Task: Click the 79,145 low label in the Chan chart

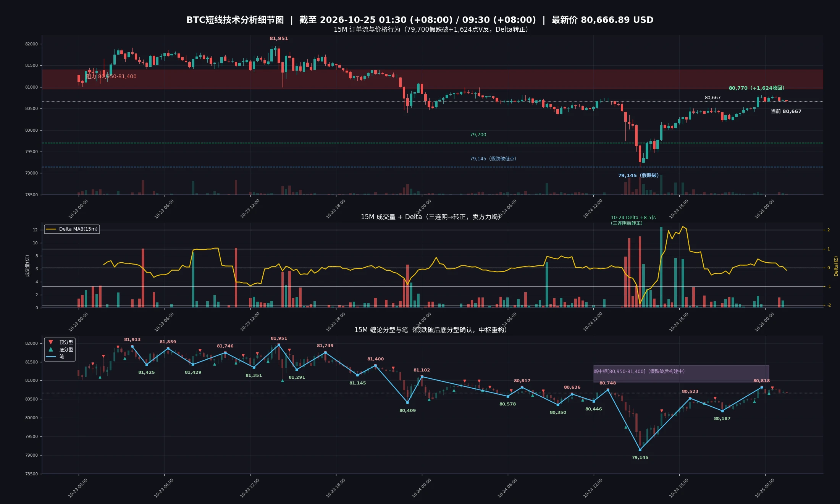Action: (640, 457)
